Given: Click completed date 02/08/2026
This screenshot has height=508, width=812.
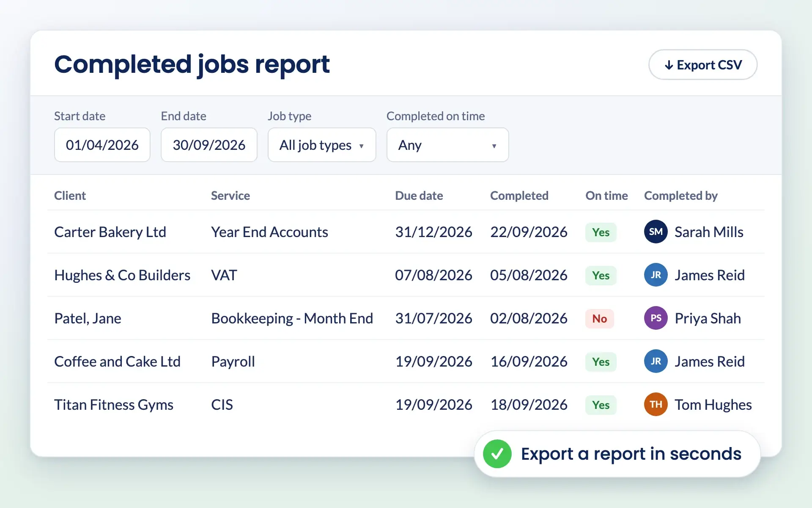Looking at the screenshot, I should [529, 318].
